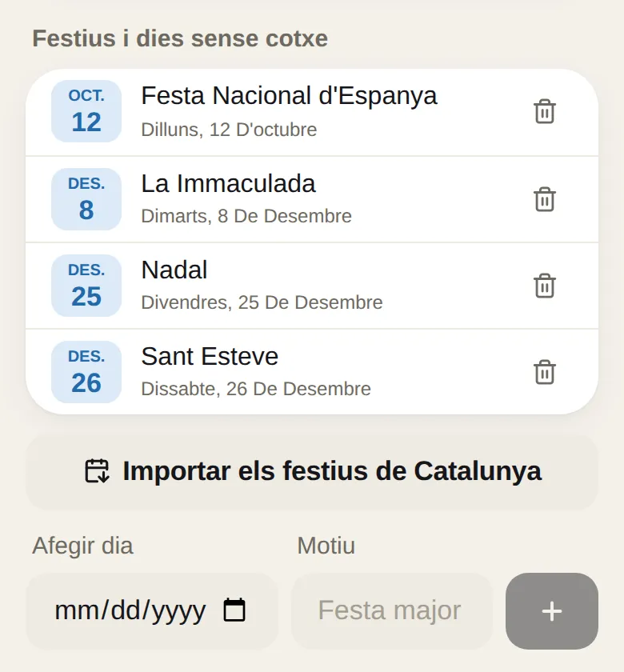
Task: Remove the Nadal holiday with trash icon
Action: point(545,286)
